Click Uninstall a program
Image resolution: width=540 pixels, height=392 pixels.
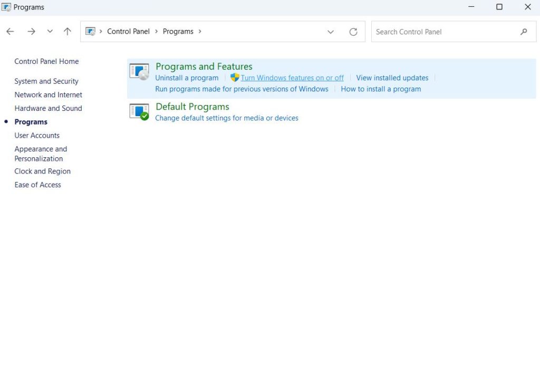pos(187,78)
